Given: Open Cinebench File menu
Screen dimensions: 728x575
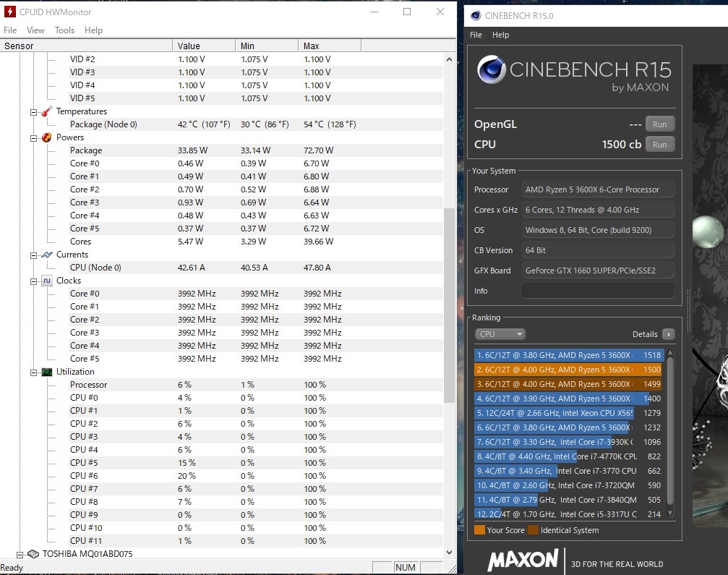Looking at the screenshot, I should tap(476, 35).
